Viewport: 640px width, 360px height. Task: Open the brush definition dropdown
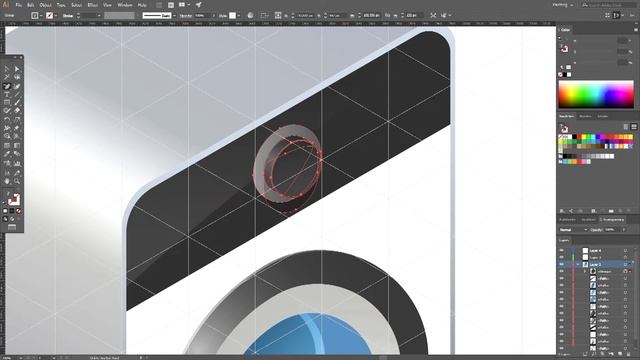174,16
